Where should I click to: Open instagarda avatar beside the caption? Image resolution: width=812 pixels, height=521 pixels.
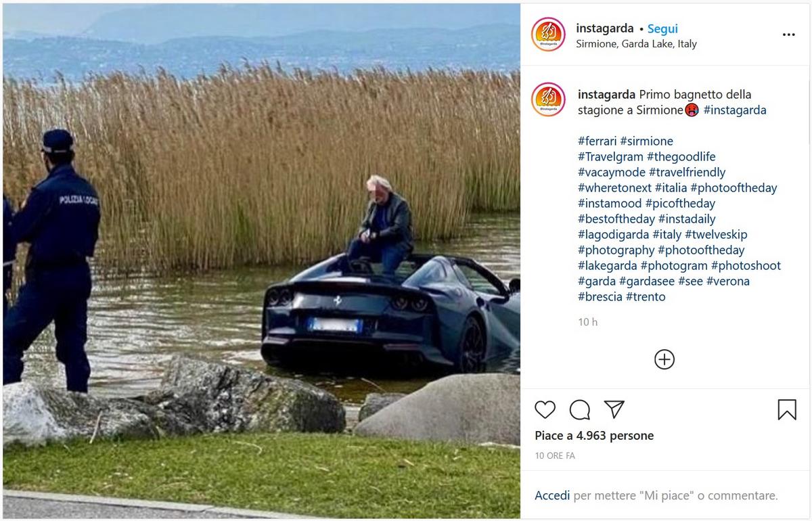(x=548, y=99)
